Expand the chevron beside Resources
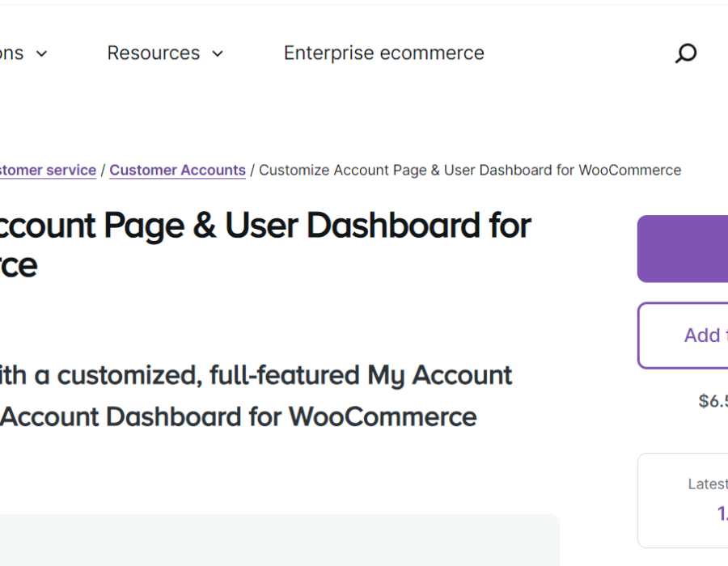This screenshot has width=728, height=566. point(218,54)
